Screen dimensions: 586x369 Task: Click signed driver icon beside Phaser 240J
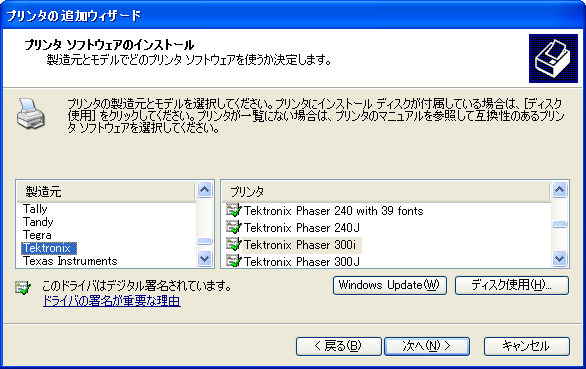(x=234, y=227)
